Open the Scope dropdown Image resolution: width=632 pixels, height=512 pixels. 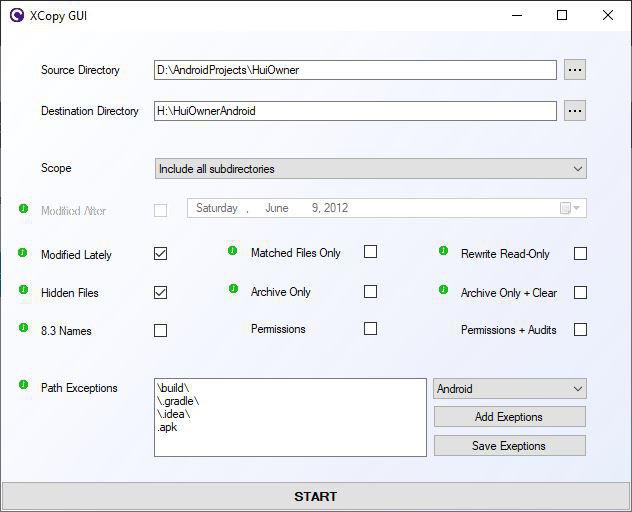point(371,169)
